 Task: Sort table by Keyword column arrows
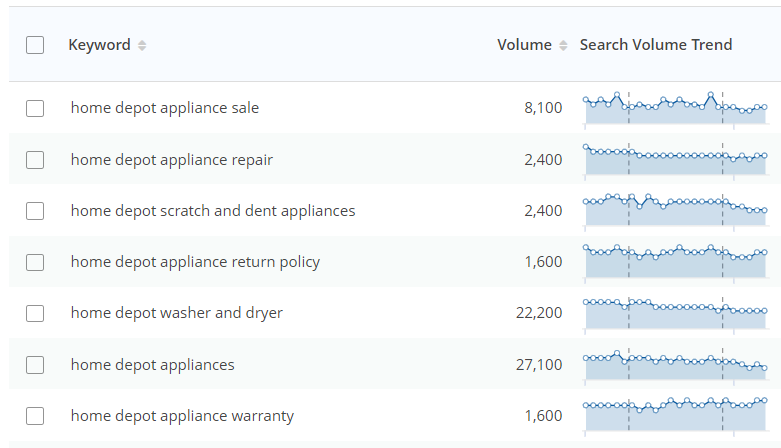[x=142, y=45]
